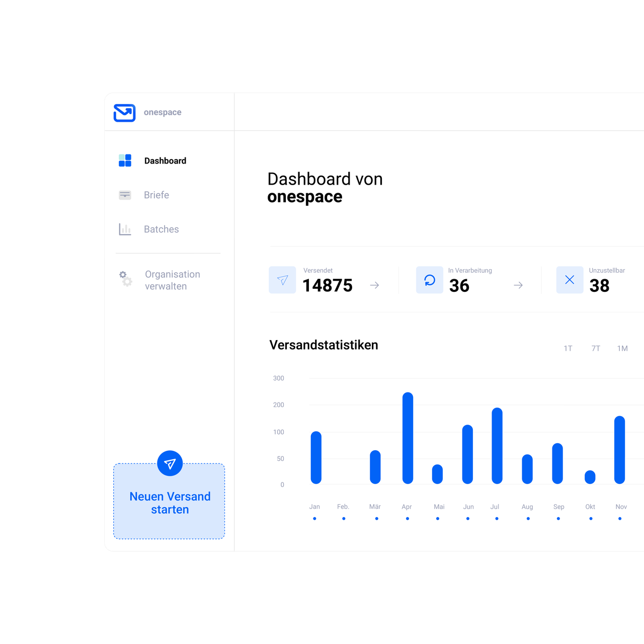The image size is (644, 644).
Task: Click the Versendet paper plane icon
Action: coord(282,280)
